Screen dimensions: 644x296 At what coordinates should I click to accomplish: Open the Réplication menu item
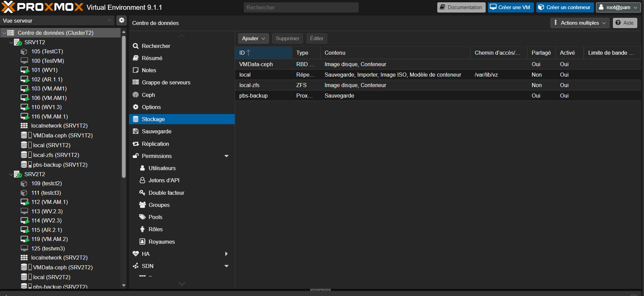click(x=182, y=144)
